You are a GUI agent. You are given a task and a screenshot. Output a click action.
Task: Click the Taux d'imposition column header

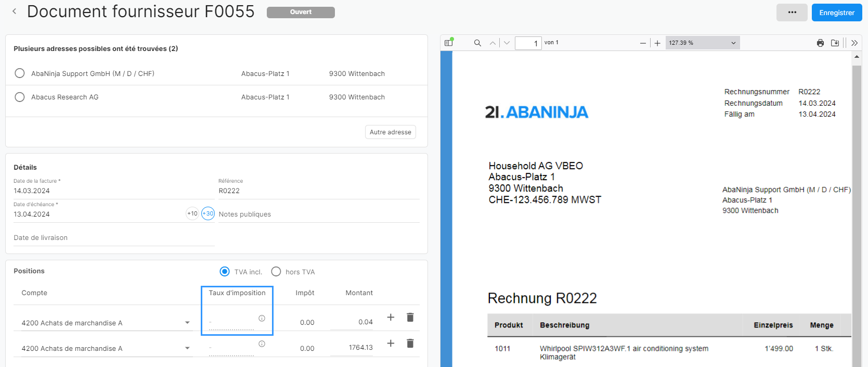[237, 293]
